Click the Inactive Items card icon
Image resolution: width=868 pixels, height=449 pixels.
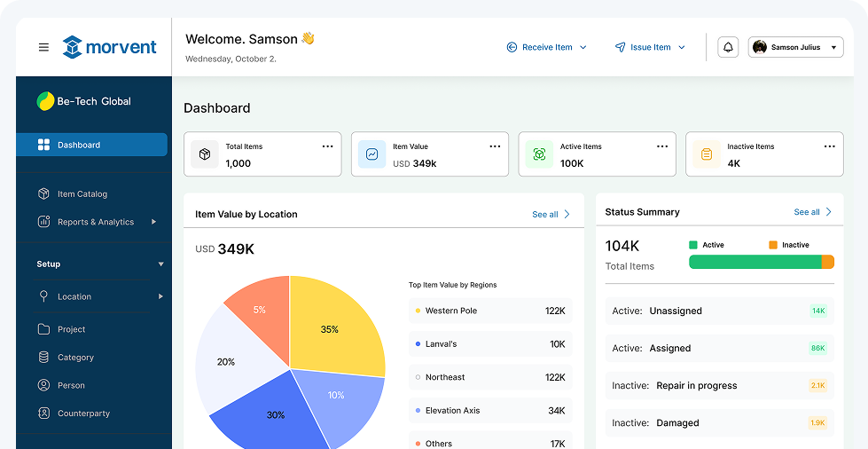[707, 154]
